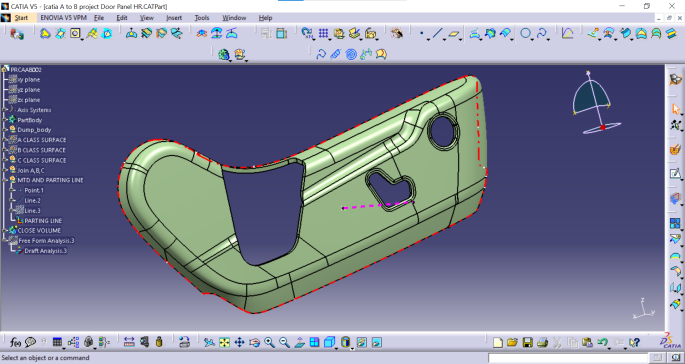Collapse the MTD AND PARTING LINE node
The height and width of the screenshot is (364, 685).
coord(4,180)
